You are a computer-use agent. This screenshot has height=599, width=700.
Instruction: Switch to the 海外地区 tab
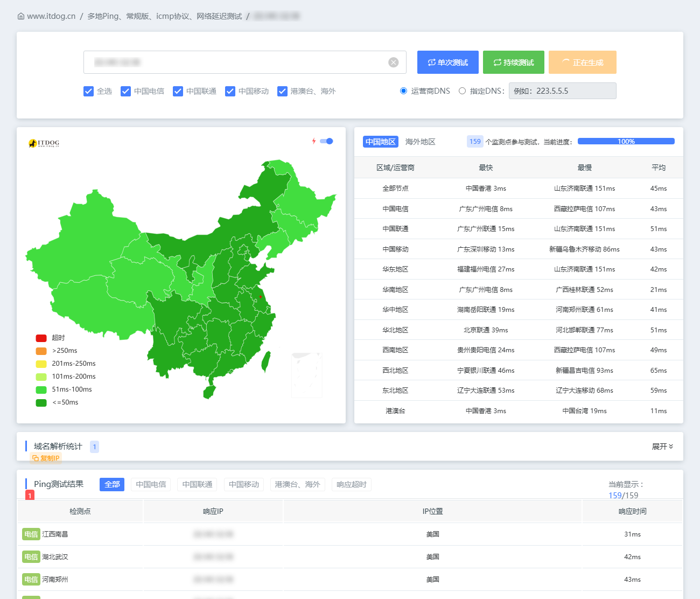(x=420, y=142)
